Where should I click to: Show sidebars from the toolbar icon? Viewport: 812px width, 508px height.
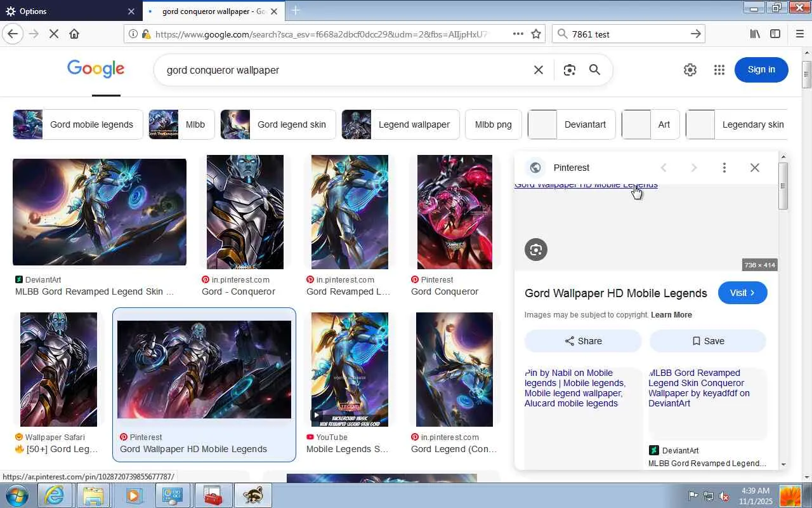(x=775, y=34)
